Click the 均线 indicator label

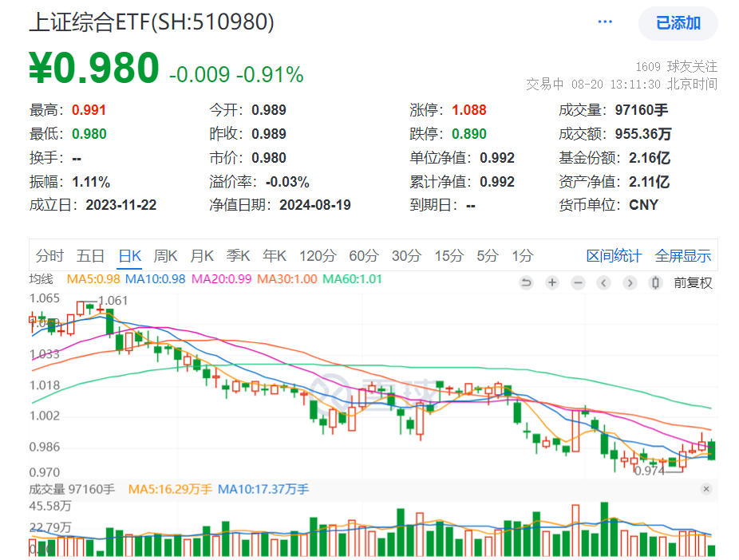(41, 279)
